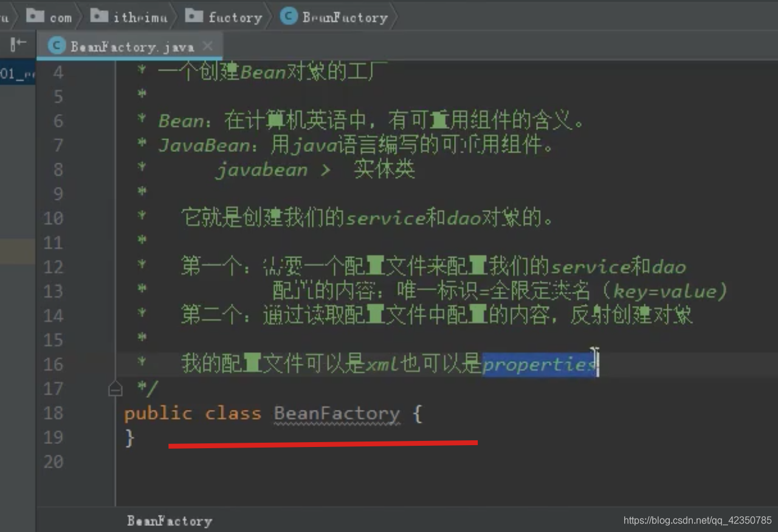Click key=value text on line 13
The image size is (778, 532).
pos(664,292)
